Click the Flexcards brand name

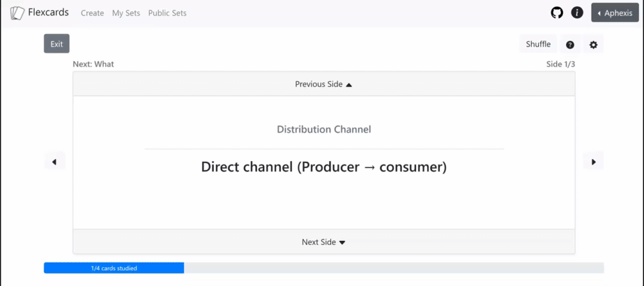tap(48, 12)
